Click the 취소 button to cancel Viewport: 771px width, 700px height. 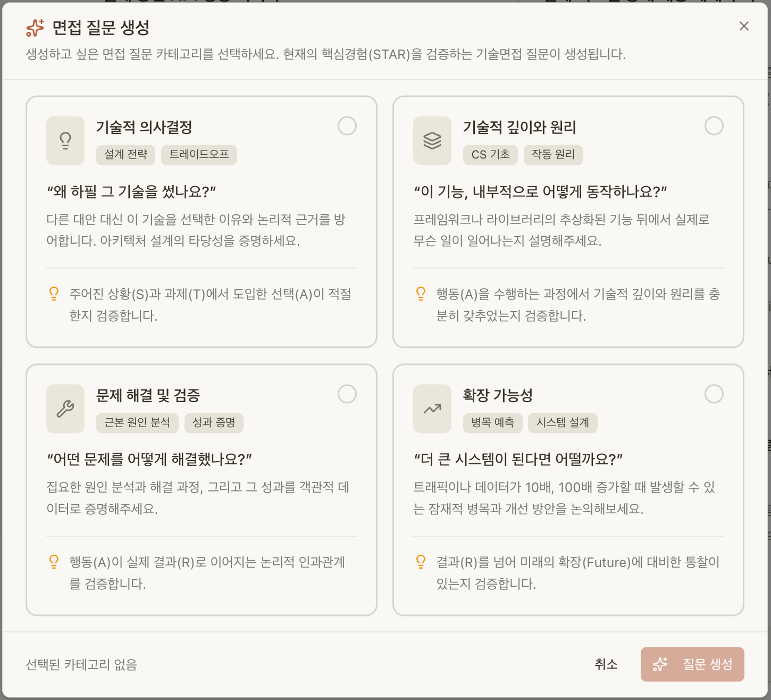[x=606, y=664]
